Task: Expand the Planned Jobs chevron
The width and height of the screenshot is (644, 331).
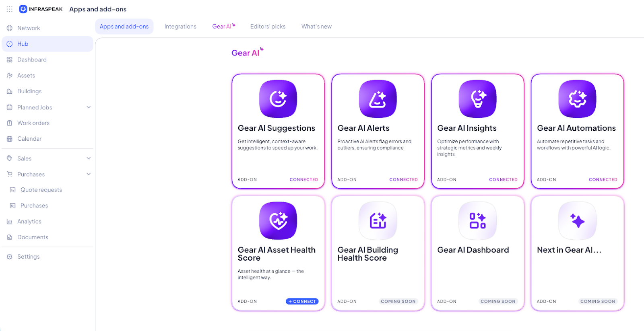Action: click(x=89, y=107)
